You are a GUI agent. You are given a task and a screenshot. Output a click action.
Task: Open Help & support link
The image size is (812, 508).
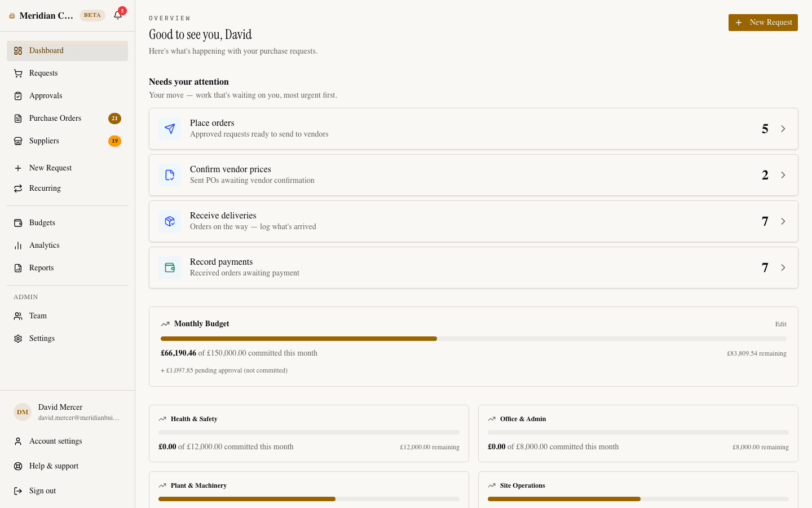[x=67, y=466]
